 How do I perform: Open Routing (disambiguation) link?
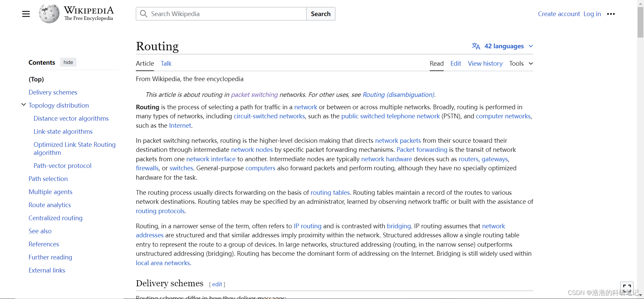[x=398, y=95]
